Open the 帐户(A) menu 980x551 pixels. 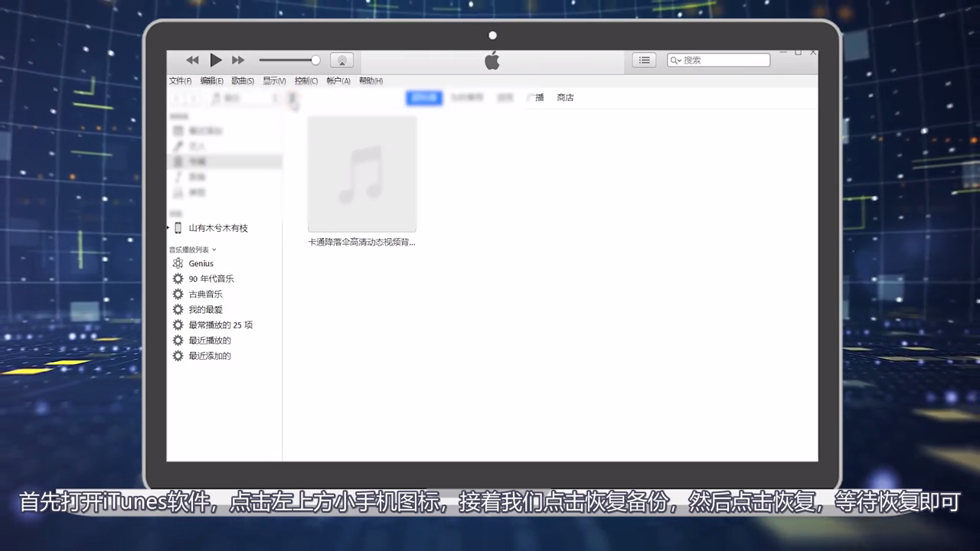point(338,80)
